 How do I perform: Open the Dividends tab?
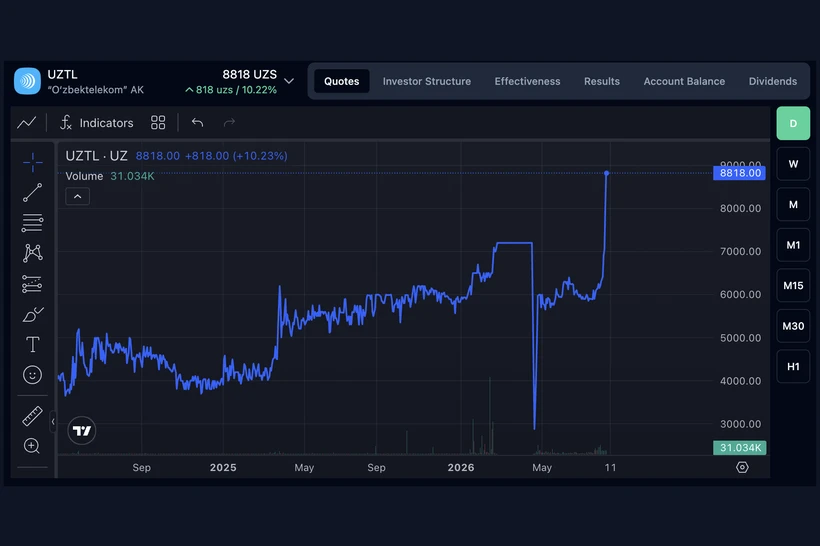click(x=773, y=81)
